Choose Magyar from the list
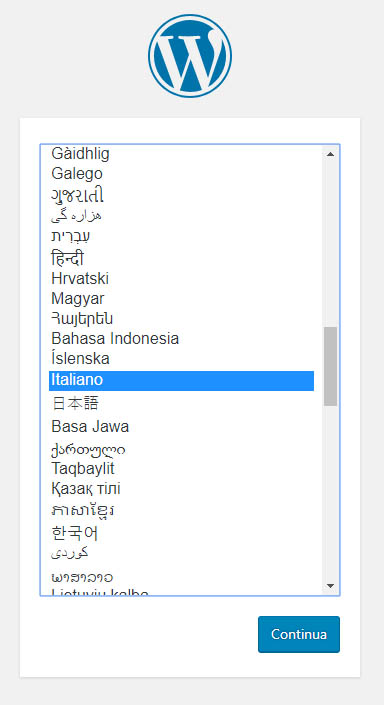The width and height of the screenshot is (384, 705). 181,299
